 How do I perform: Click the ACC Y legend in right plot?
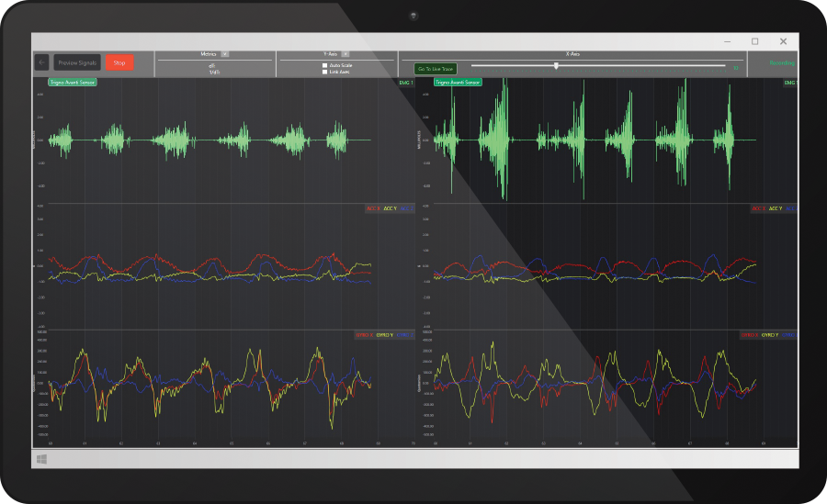[776, 208]
